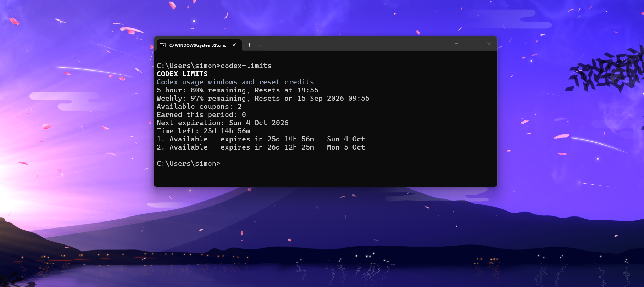
Task: Click the 5-hour 80% remaining line
Action: coord(238,90)
